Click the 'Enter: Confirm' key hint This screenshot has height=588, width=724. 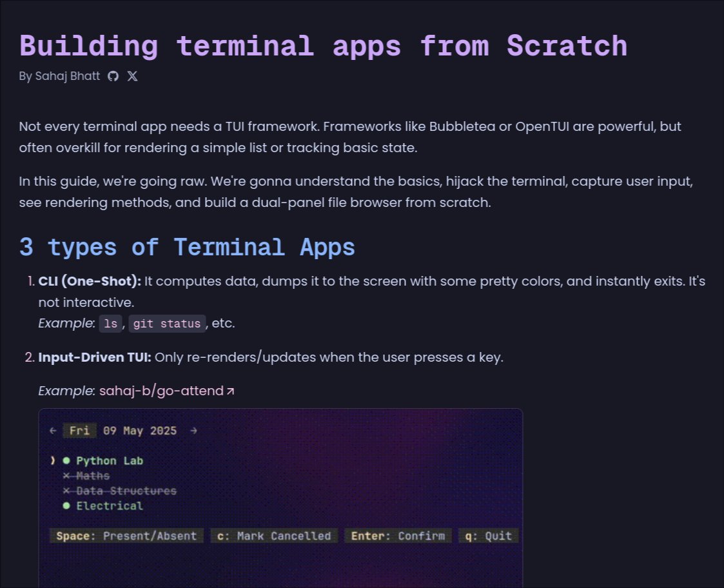tap(398, 536)
